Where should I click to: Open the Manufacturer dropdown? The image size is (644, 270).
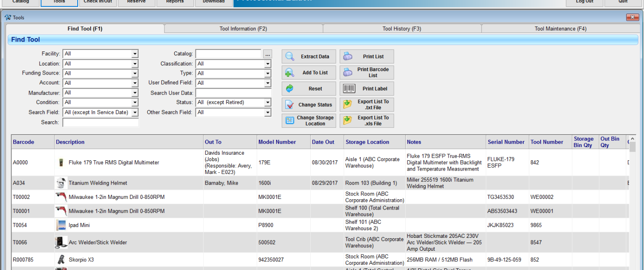135,93
